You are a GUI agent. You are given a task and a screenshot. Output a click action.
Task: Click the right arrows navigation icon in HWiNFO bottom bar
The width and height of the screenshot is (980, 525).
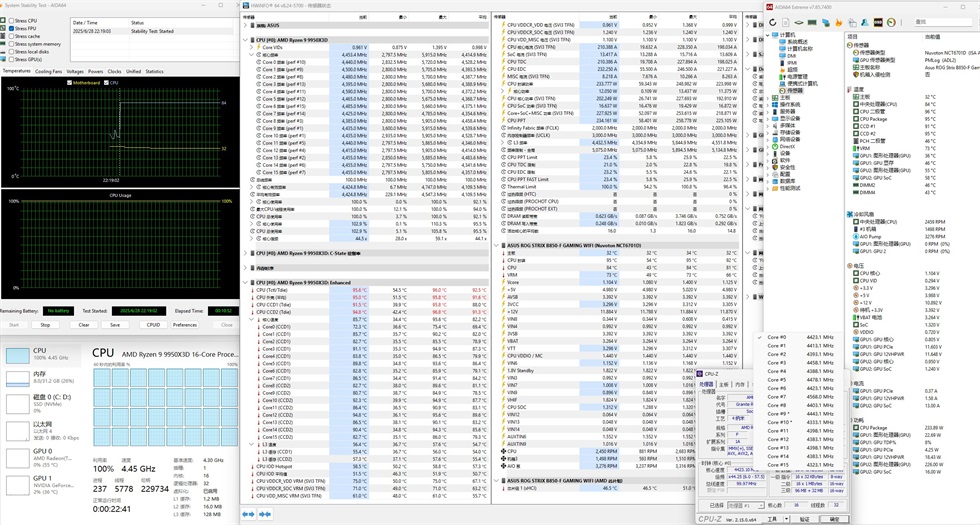[x=264, y=514]
